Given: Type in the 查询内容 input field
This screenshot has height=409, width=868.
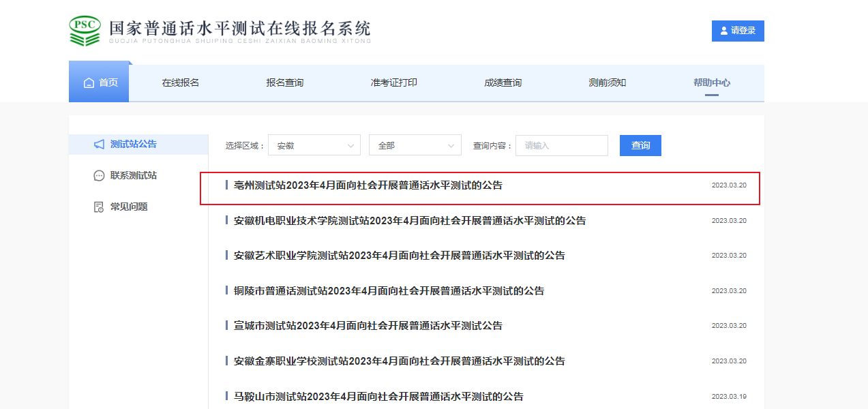Looking at the screenshot, I should 561,146.
